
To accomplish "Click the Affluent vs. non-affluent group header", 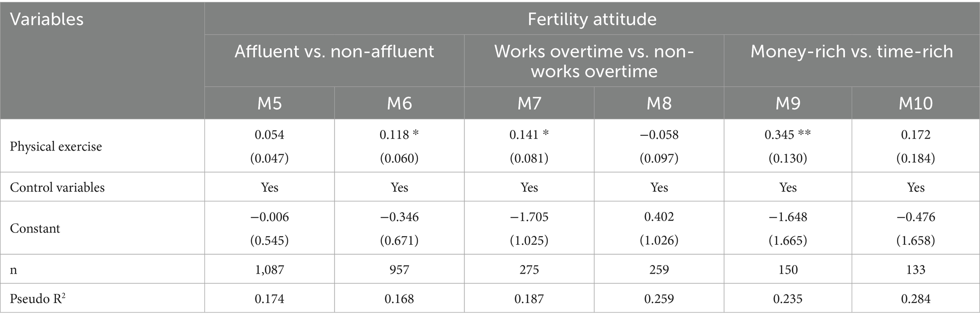I will (x=334, y=51).
